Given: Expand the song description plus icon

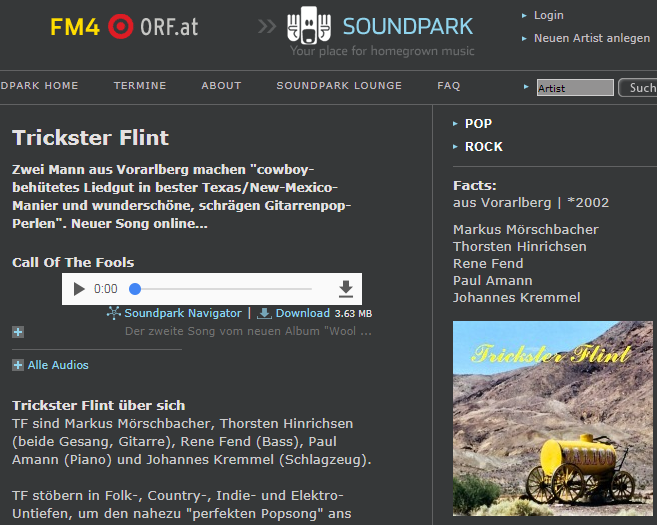Looking at the screenshot, I should (x=18, y=332).
